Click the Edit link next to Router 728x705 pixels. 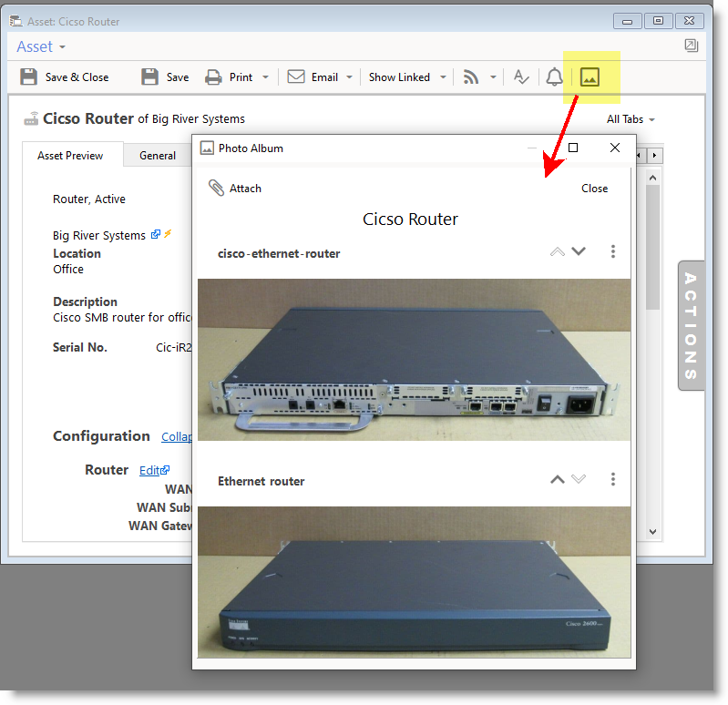click(154, 471)
